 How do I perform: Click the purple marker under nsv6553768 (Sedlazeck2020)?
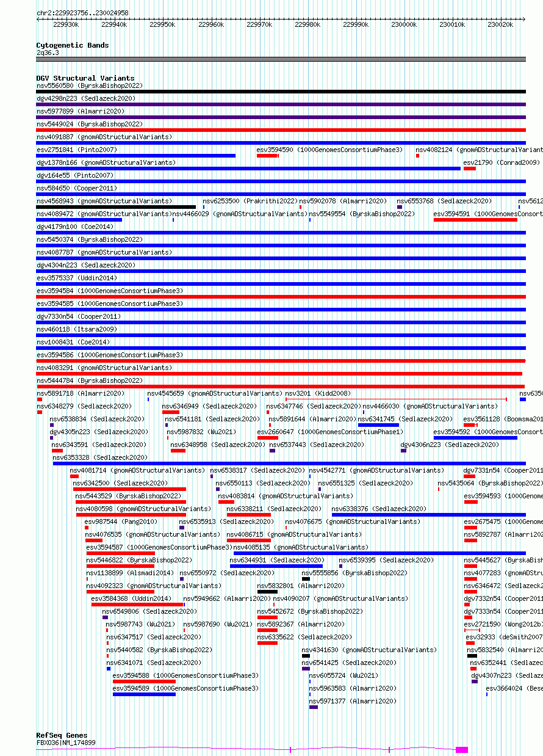click(x=400, y=207)
